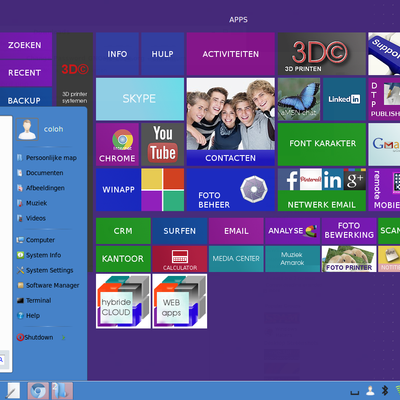Open the Surfen tile
This screenshot has height=400, width=400.
tap(180, 231)
